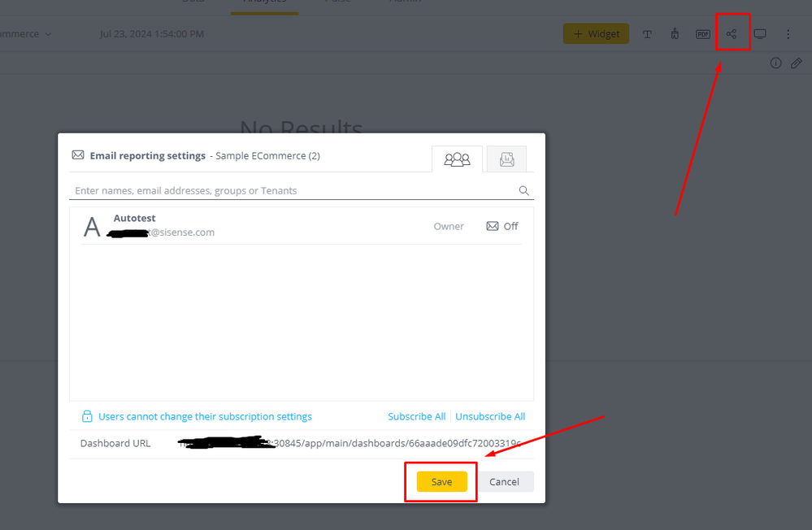Open the three-dot more options menu
This screenshot has width=812, height=530.
click(x=788, y=34)
